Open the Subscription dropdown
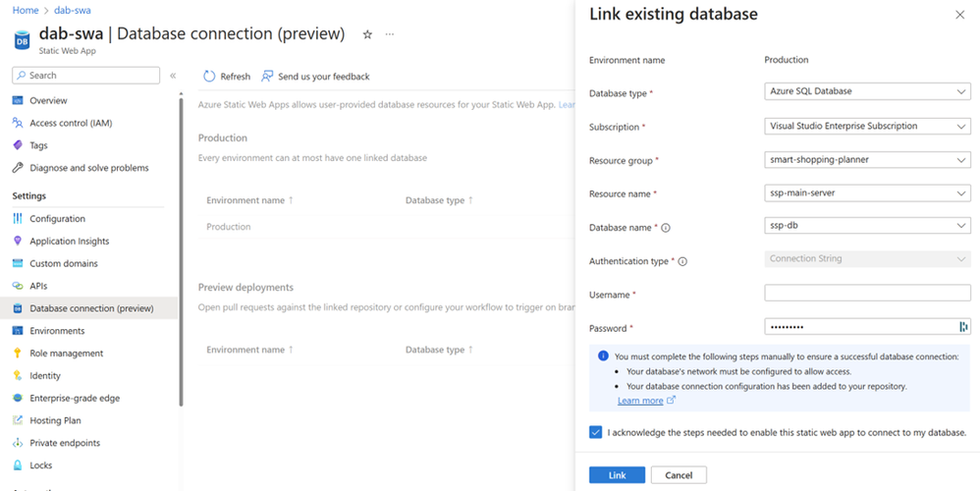 click(x=867, y=126)
